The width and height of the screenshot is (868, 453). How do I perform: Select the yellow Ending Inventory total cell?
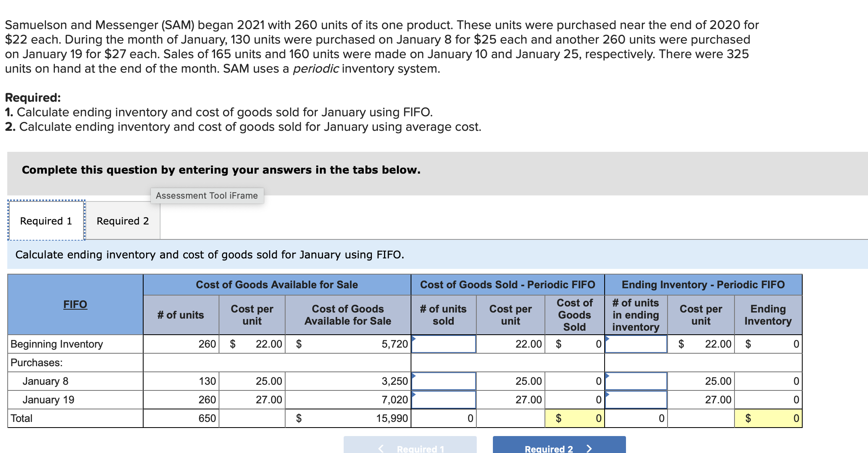pyautogui.click(x=768, y=418)
